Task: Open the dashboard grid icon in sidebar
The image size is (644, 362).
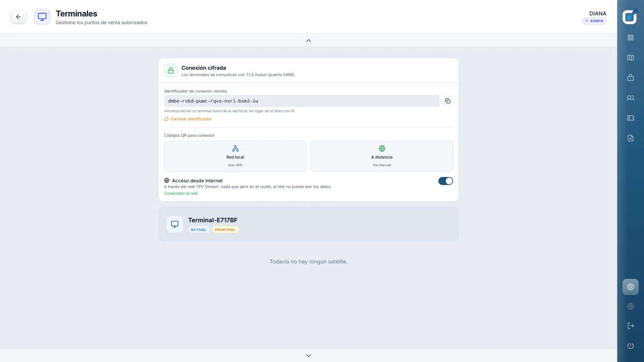Action: [631, 37]
